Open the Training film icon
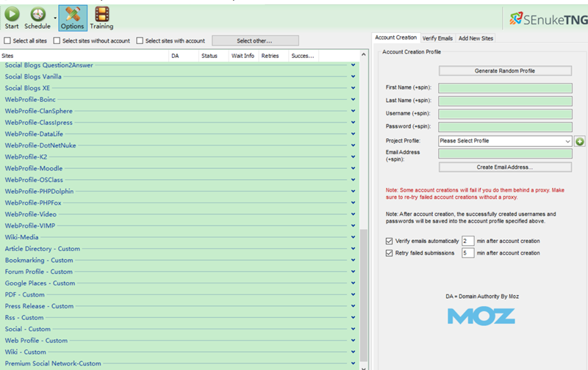This screenshot has width=588, height=370. [x=101, y=13]
